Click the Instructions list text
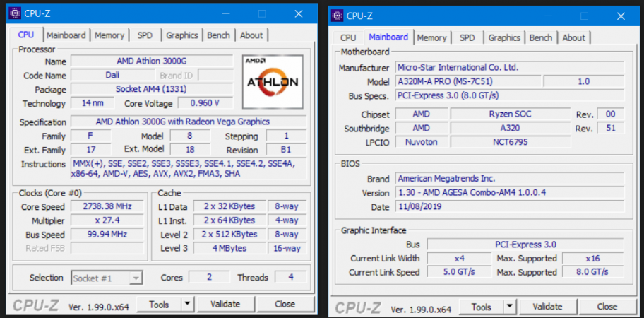Image resolution: width=644 pixels, height=318 pixels. (189, 168)
